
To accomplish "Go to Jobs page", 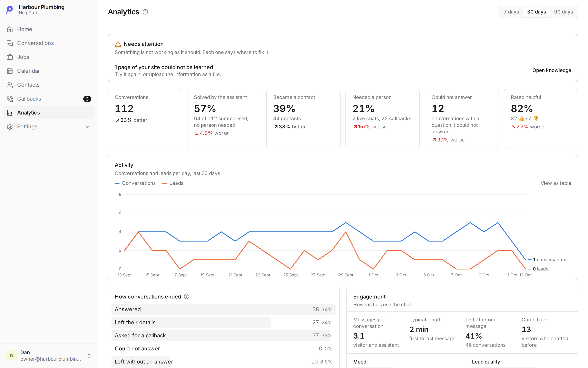I will (49, 57).
